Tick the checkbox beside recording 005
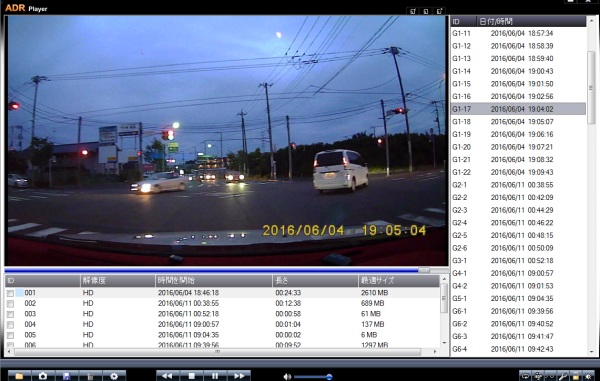This screenshot has width=600, height=381. point(10,335)
